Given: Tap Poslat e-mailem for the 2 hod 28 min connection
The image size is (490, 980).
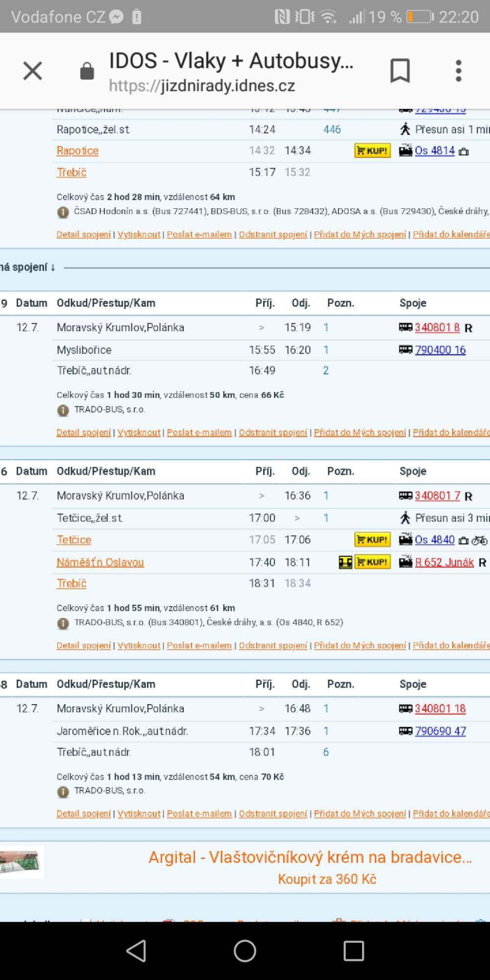Looking at the screenshot, I should (x=199, y=235).
